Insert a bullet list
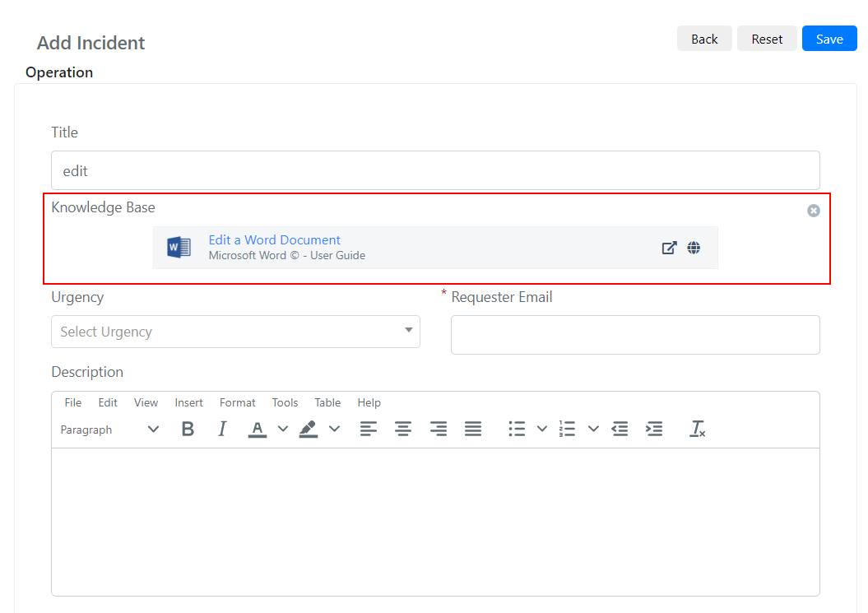 (x=517, y=430)
